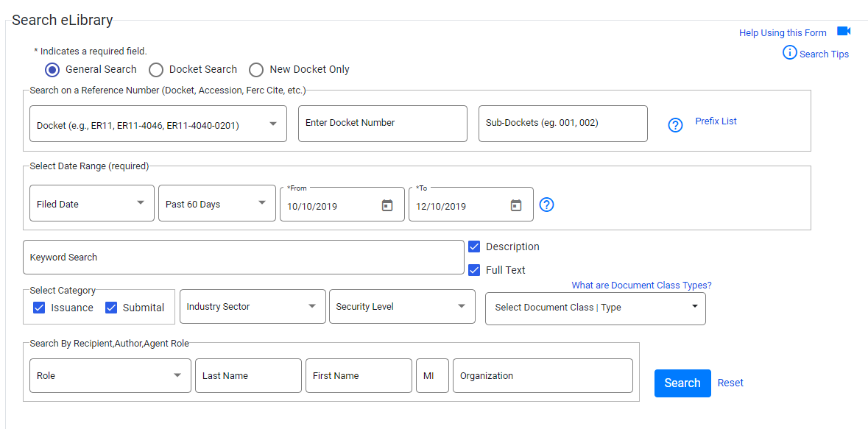Select the Docket Search radio button

tap(156, 69)
